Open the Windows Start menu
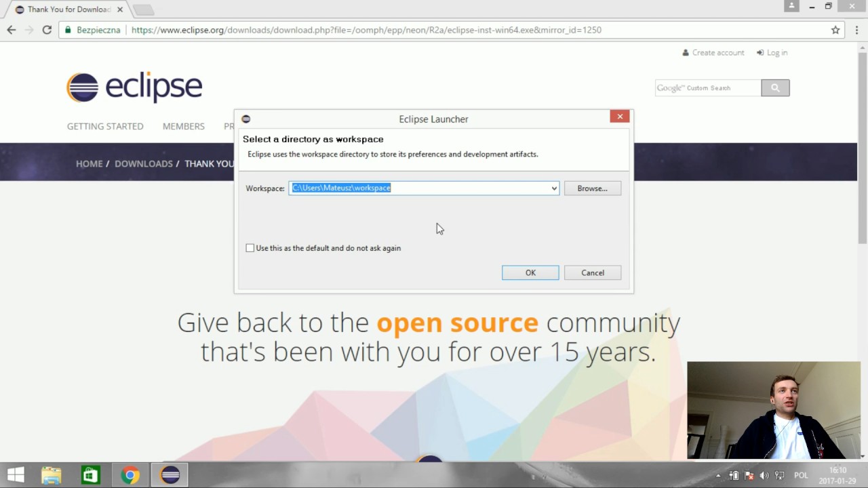This screenshot has width=868, height=488. 16,475
